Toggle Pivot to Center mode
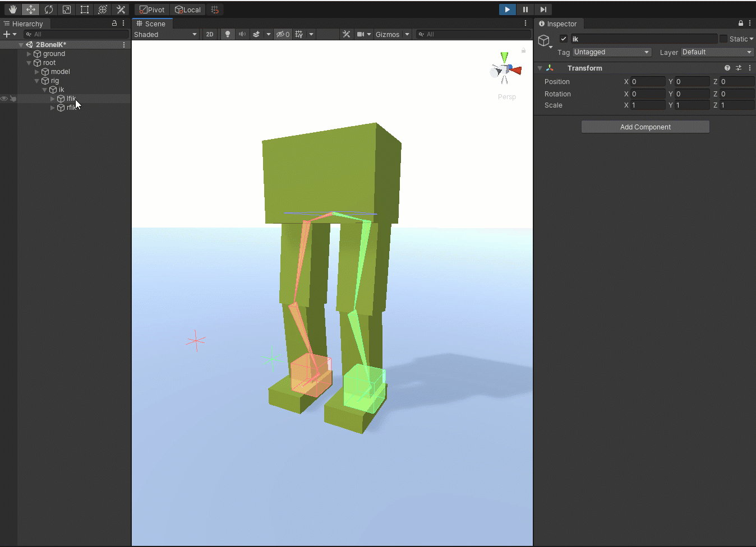 [x=151, y=10]
